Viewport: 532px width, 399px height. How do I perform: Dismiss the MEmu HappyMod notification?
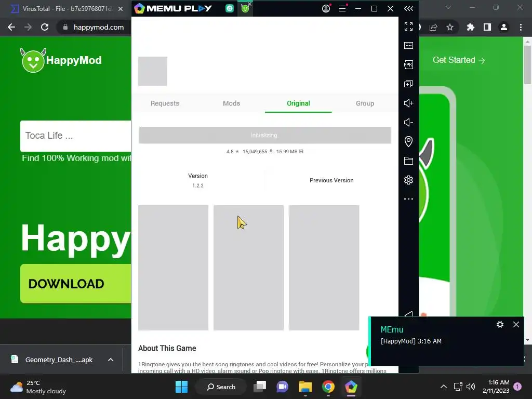(x=516, y=324)
